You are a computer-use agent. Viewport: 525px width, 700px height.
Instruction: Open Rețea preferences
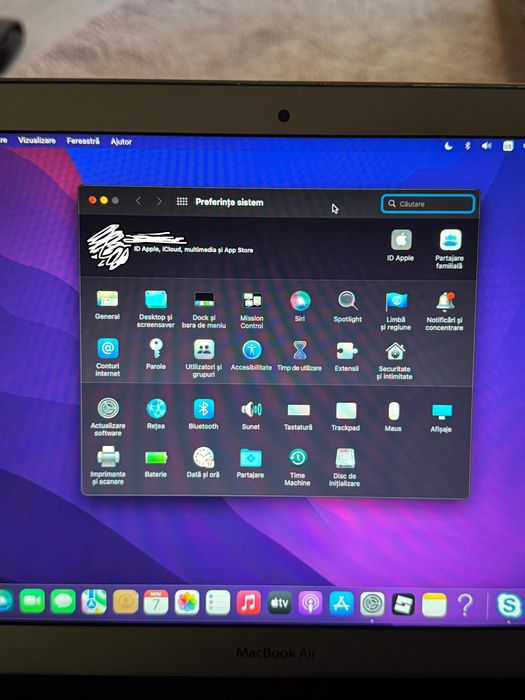(x=156, y=413)
